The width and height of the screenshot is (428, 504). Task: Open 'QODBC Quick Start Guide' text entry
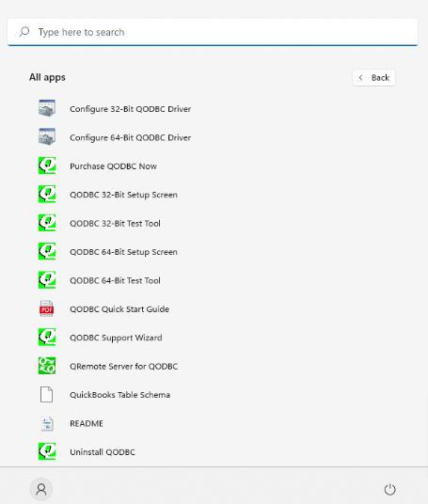119,309
